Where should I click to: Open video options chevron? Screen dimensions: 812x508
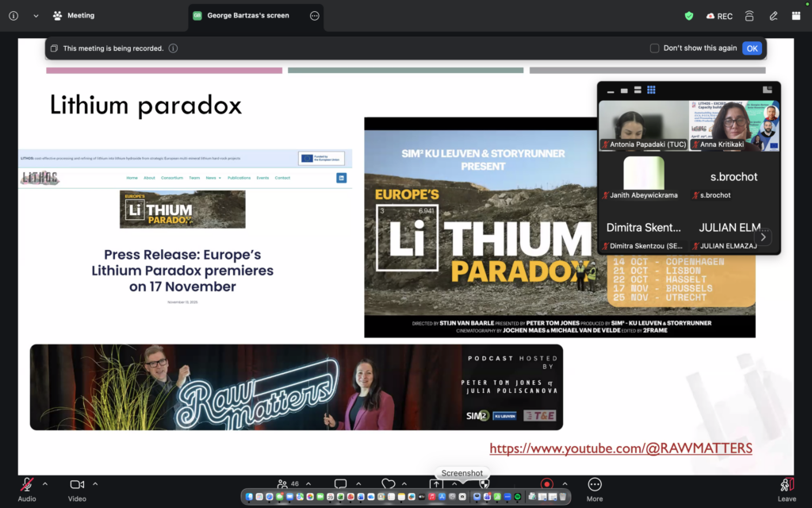point(95,484)
